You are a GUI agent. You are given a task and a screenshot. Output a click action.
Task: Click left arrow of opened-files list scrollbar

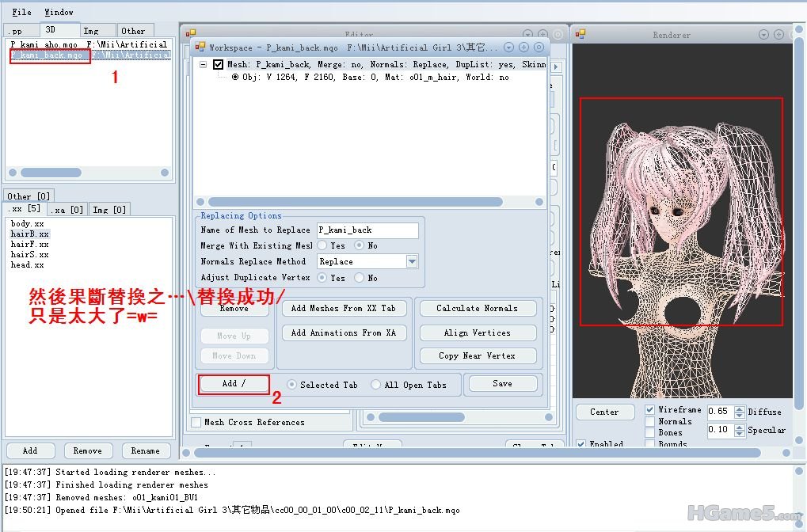click(x=13, y=173)
